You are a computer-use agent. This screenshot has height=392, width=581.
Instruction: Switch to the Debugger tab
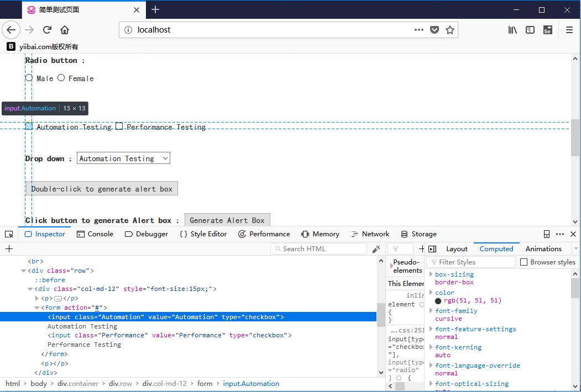pyautogui.click(x=146, y=234)
